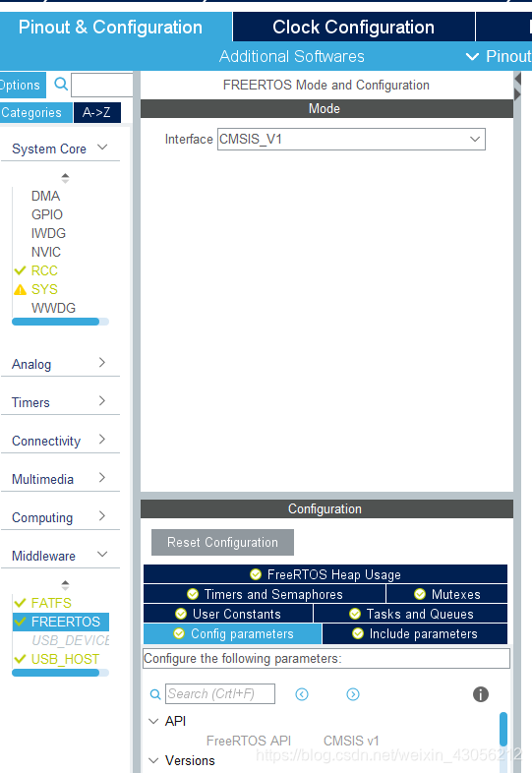Viewport: 532px width, 773px height.
Task: Click the Mutexes tab status icon
Action: click(x=420, y=594)
